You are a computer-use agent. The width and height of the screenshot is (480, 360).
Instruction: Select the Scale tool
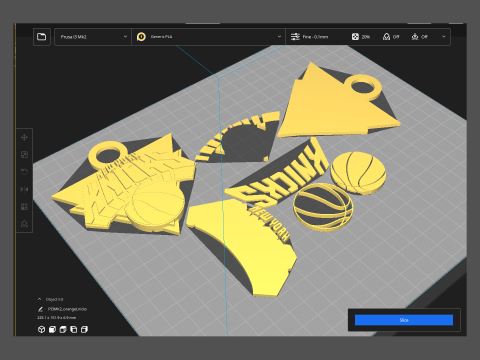24,155
